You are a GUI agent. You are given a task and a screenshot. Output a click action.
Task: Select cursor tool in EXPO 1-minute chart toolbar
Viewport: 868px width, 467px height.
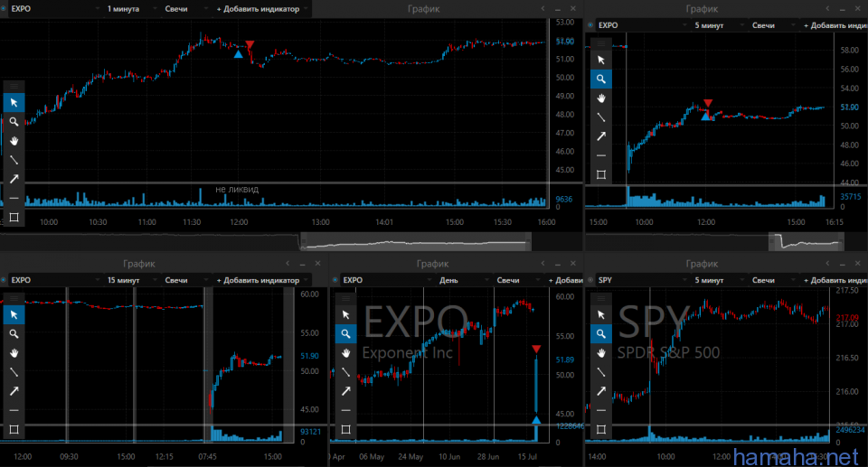[x=14, y=103]
